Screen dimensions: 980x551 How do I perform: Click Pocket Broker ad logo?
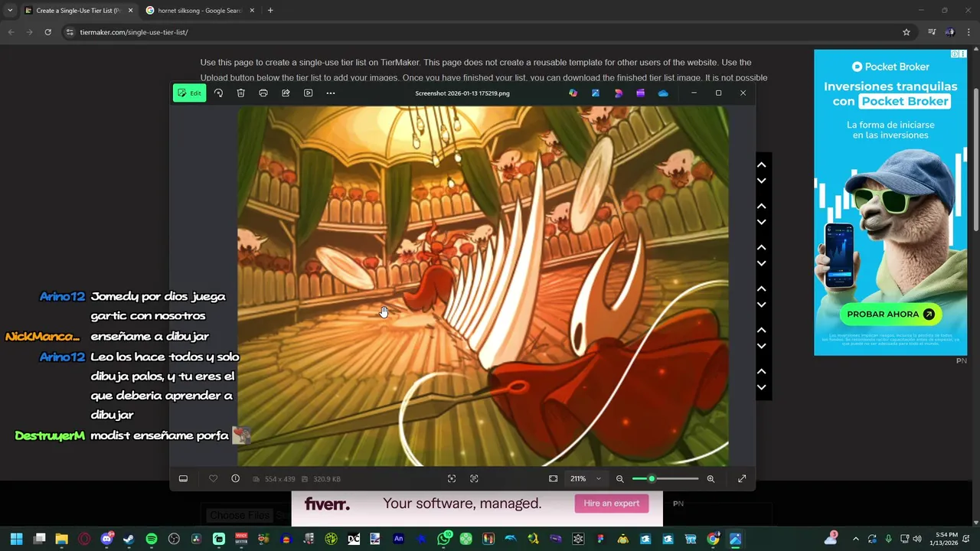[x=890, y=67]
